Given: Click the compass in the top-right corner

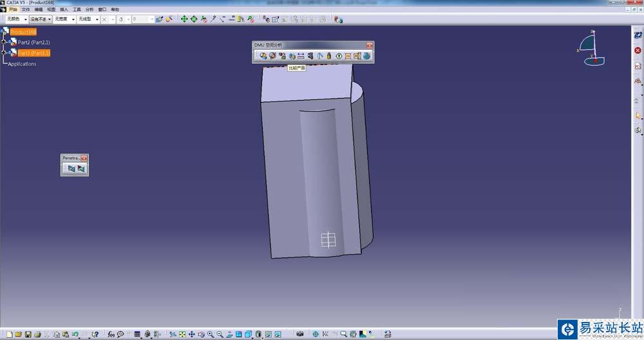Looking at the screenshot, I should click(x=591, y=48).
